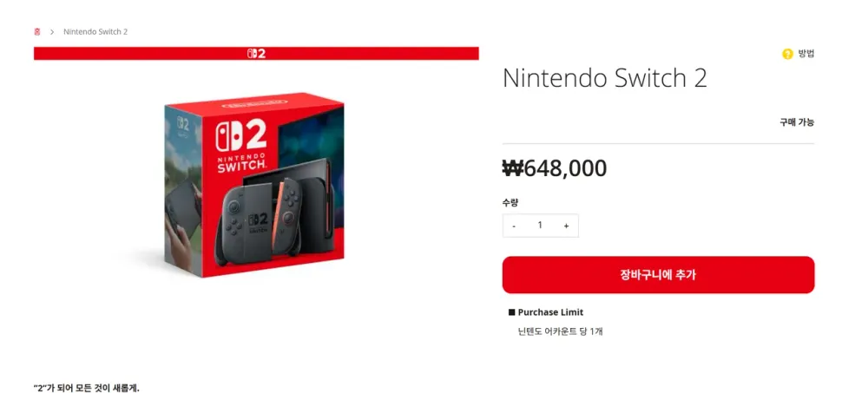Click the 구매 가능 availability label
Screen dimensions: 868x393
[x=797, y=122]
